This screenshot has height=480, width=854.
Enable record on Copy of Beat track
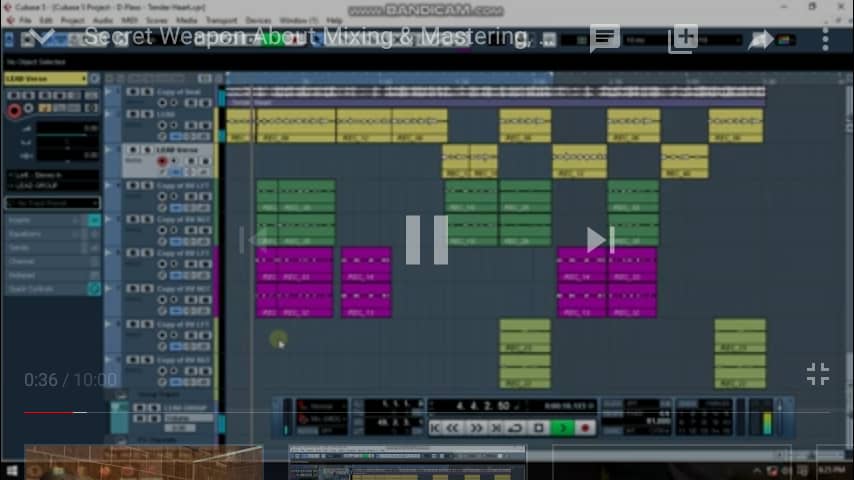point(162,102)
